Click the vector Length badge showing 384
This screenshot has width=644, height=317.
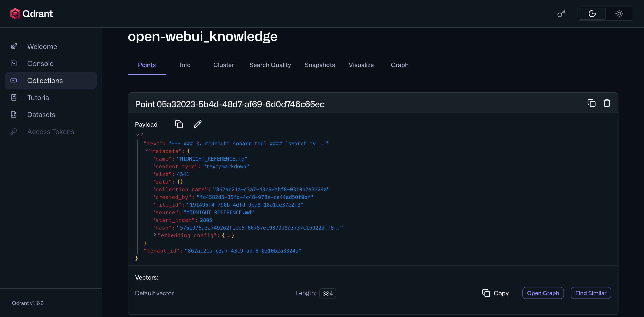pyautogui.click(x=328, y=293)
